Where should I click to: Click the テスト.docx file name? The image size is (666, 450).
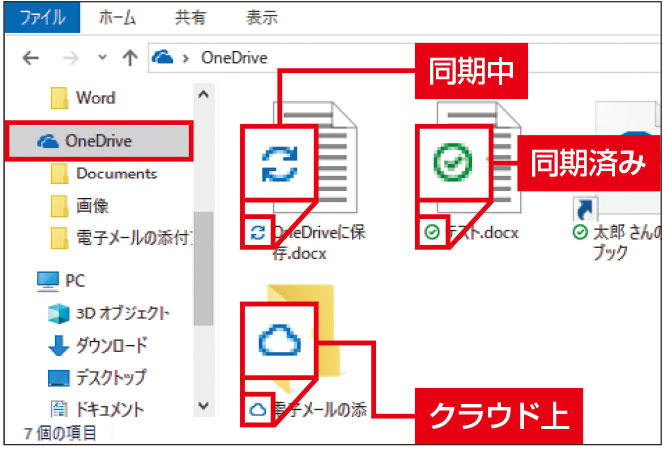point(483,232)
